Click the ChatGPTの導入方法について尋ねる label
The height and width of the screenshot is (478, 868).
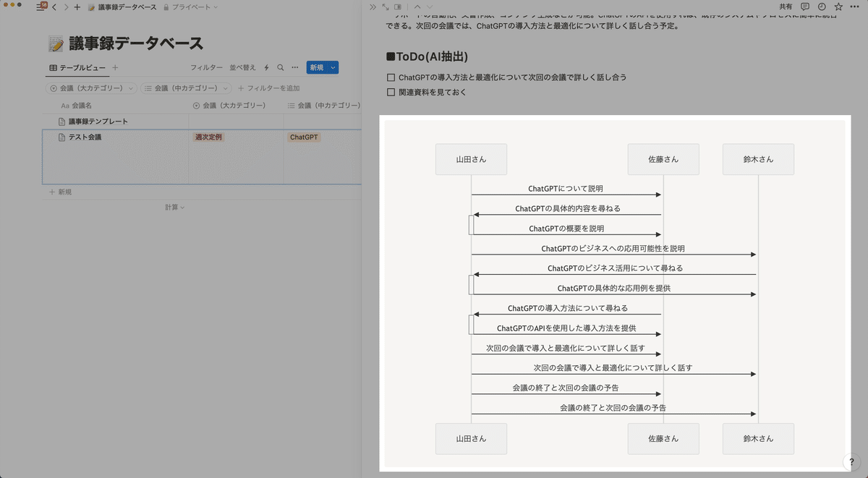click(568, 308)
